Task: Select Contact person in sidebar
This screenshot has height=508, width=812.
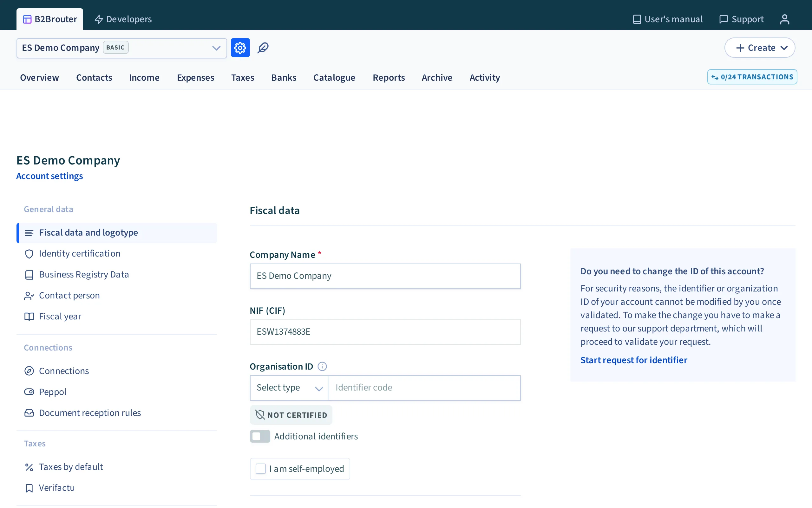Action: coord(116,296)
